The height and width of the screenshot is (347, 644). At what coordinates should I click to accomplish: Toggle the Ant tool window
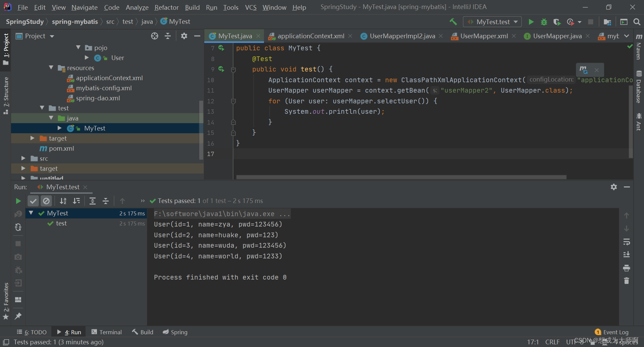click(639, 121)
